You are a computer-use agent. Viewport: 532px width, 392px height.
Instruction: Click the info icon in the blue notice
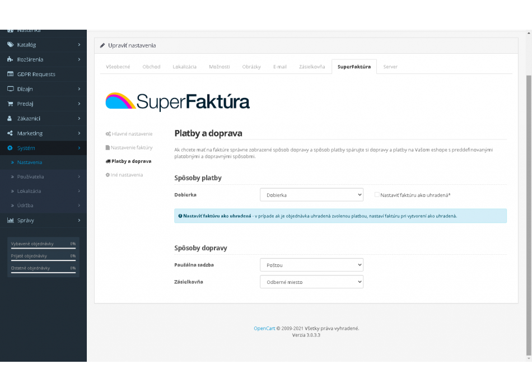tap(180, 216)
